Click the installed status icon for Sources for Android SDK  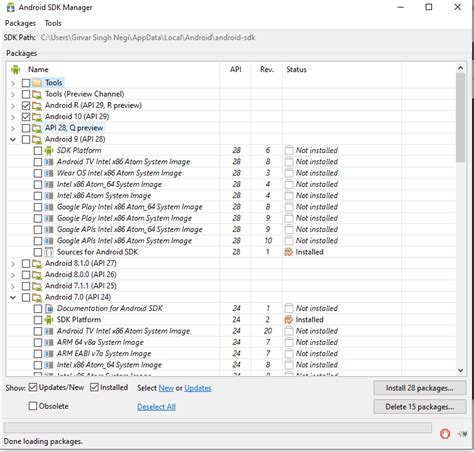pyautogui.click(x=289, y=252)
